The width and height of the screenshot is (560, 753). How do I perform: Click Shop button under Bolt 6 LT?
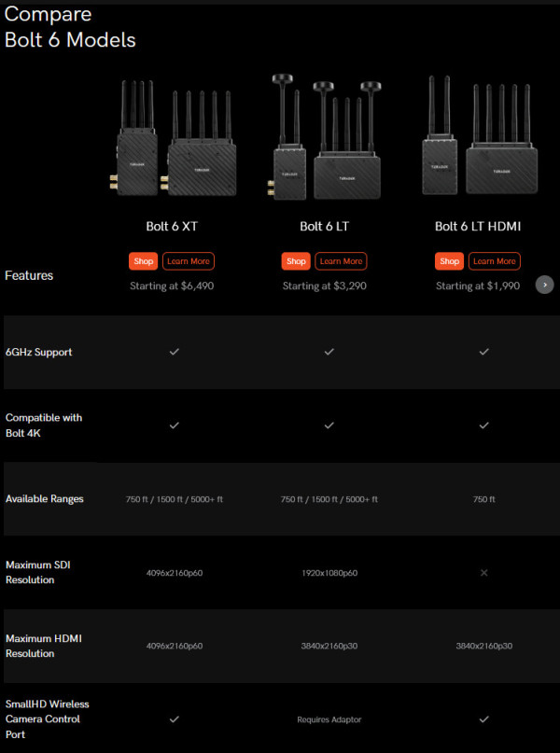pyautogui.click(x=296, y=261)
